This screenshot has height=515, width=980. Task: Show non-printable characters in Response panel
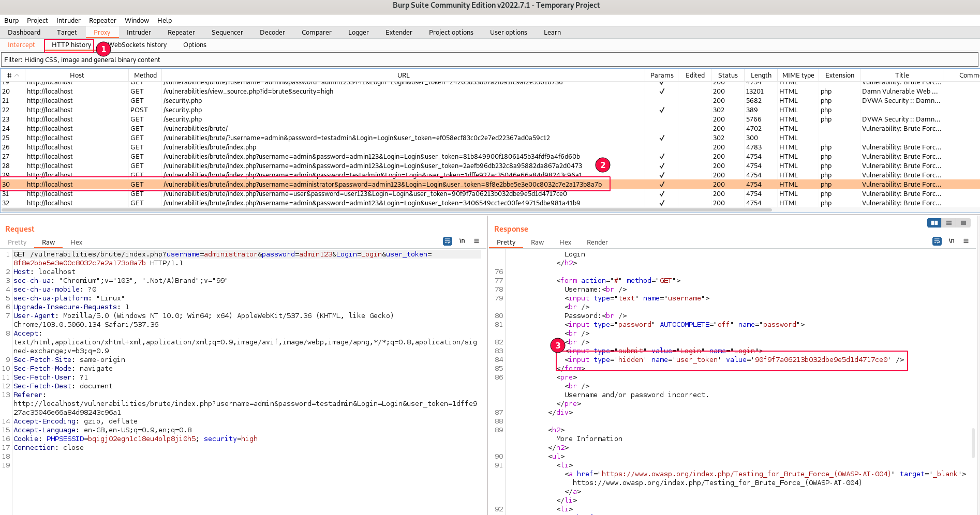pos(952,241)
